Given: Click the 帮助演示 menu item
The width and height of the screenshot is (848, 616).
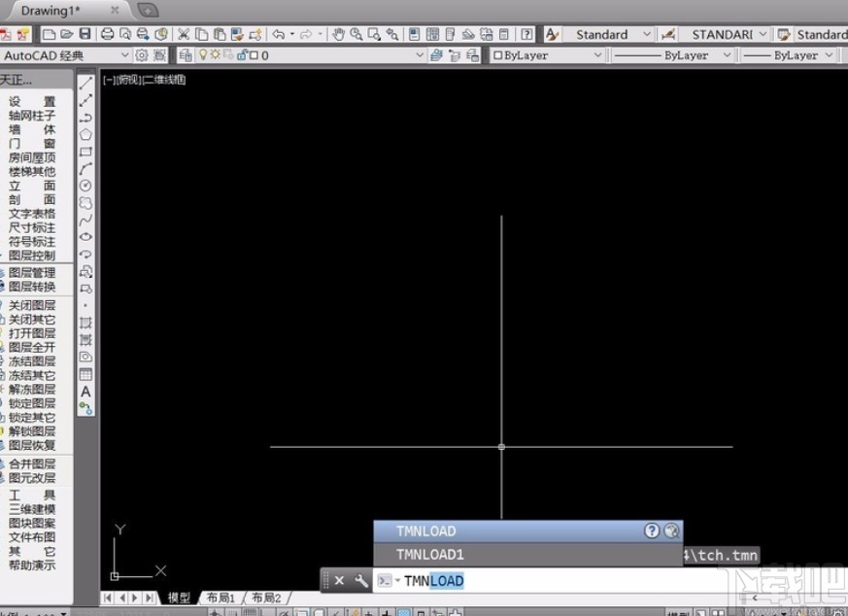Looking at the screenshot, I should [x=32, y=565].
